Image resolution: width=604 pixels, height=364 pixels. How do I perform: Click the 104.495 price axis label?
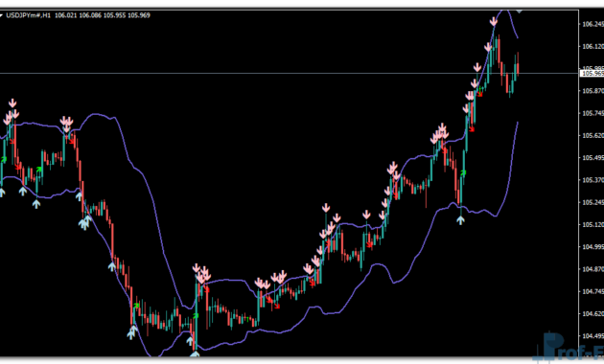click(x=592, y=336)
